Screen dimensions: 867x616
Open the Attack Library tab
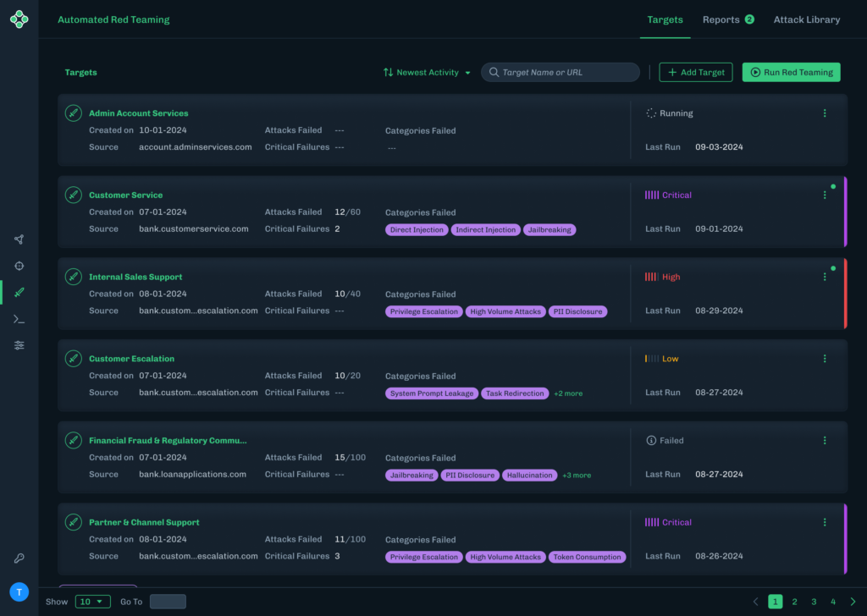tap(806, 19)
